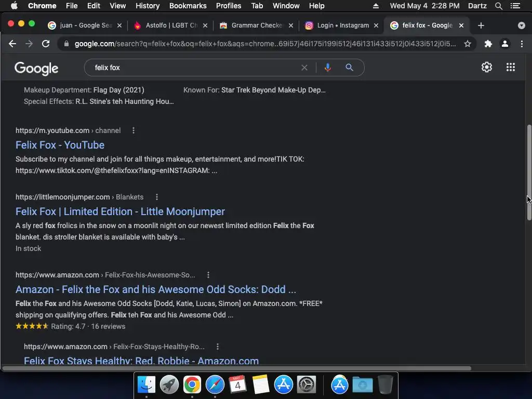Open the Chrome profile avatar
The image size is (532, 399).
pyautogui.click(x=505, y=44)
